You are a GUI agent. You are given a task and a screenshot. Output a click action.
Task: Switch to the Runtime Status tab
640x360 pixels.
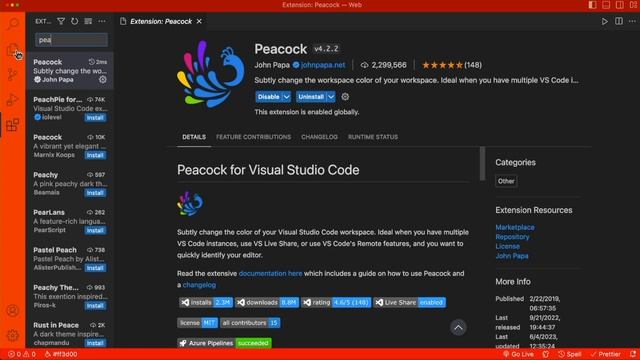tap(373, 137)
